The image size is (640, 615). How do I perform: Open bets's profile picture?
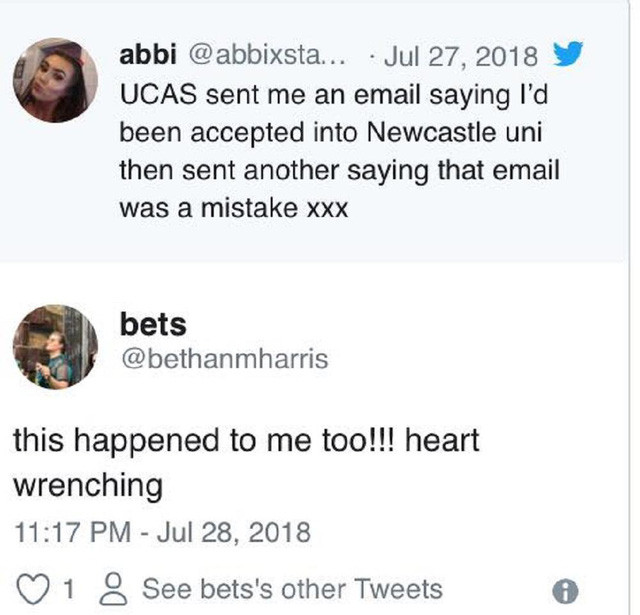[x=55, y=349]
